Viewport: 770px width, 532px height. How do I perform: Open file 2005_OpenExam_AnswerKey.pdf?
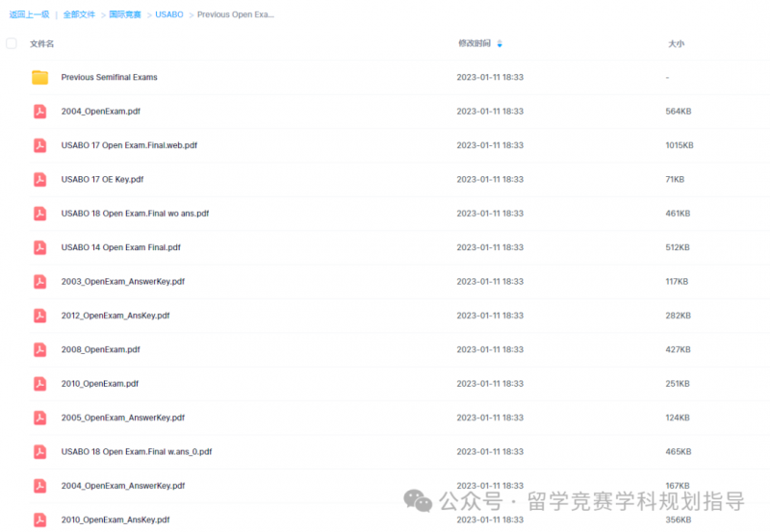point(123,418)
